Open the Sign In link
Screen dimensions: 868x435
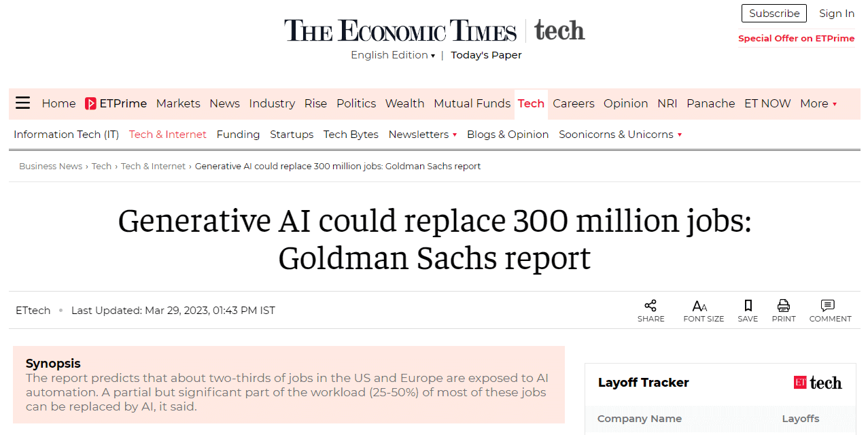[x=837, y=14]
